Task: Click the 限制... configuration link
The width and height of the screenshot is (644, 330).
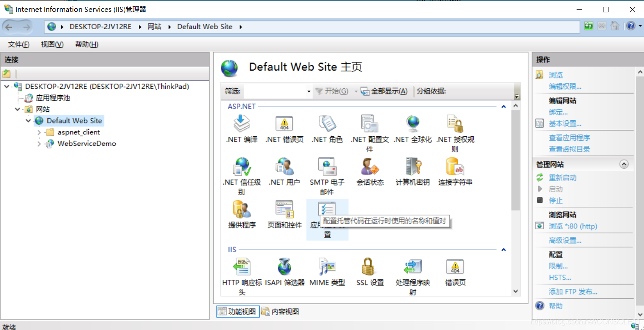Action: (558, 266)
